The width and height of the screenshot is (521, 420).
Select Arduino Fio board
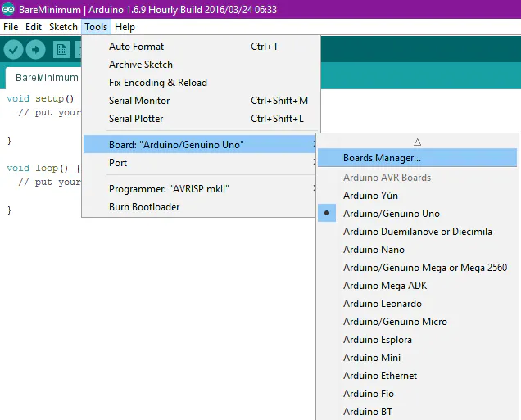[x=417, y=394]
